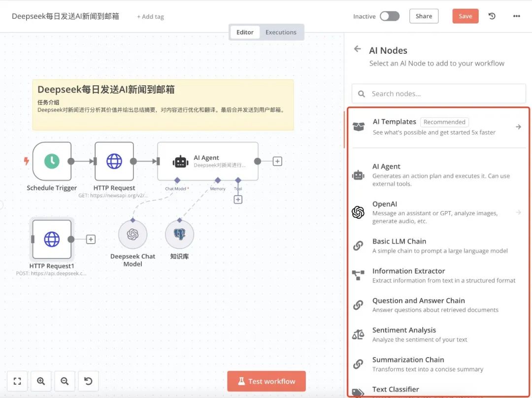Toggle the Inactive workflow switch
The width and height of the screenshot is (532, 398).
390,16
